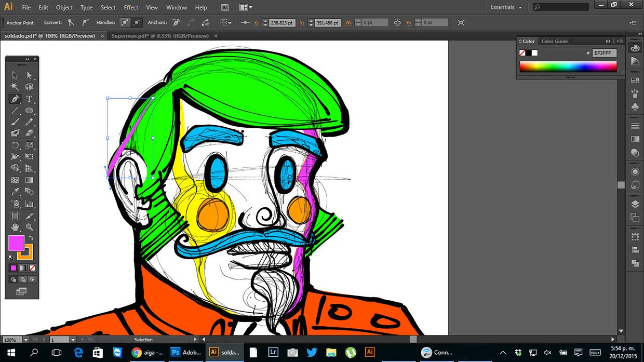Select the Zoom magnifier tool

30,227
